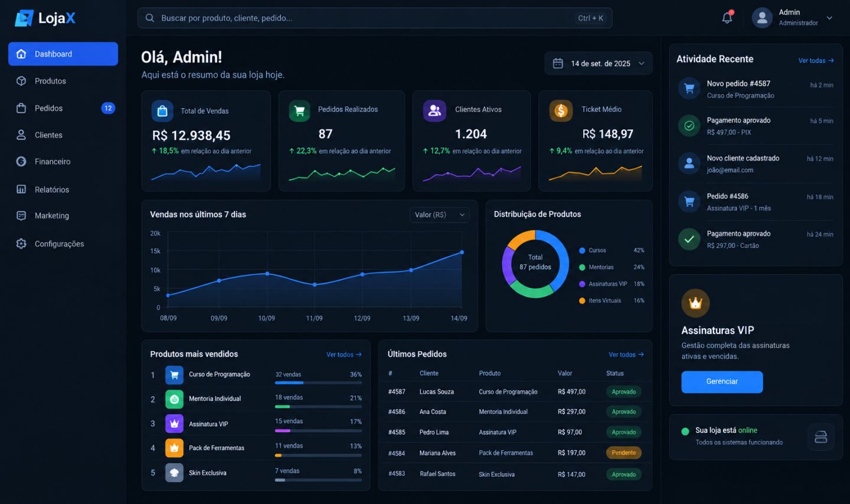This screenshot has height=504, width=850.
Task: Click the user icon beside Novo cliente cadastrado
Action: tap(689, 163)
